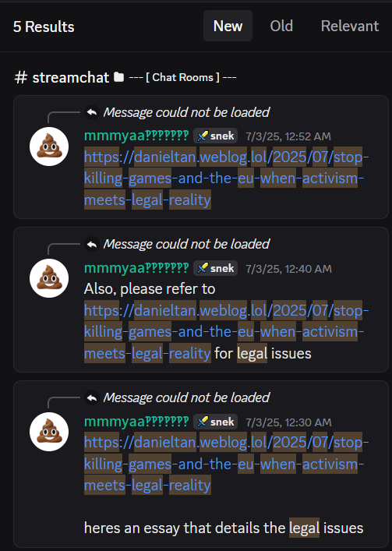Click the 7/3/25, 12:30 AM timestamp
This screenshot has width=392, height=551.
click(x=288, y=422)
